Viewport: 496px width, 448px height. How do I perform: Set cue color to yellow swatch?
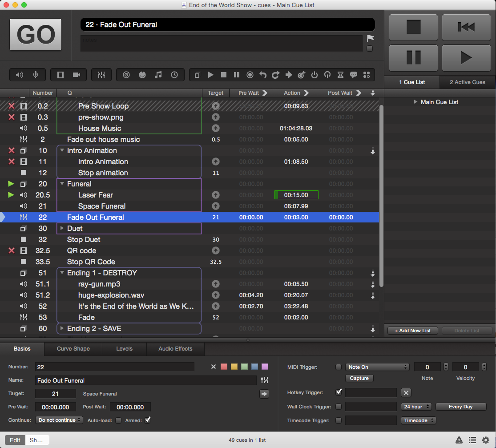[234, 367]
